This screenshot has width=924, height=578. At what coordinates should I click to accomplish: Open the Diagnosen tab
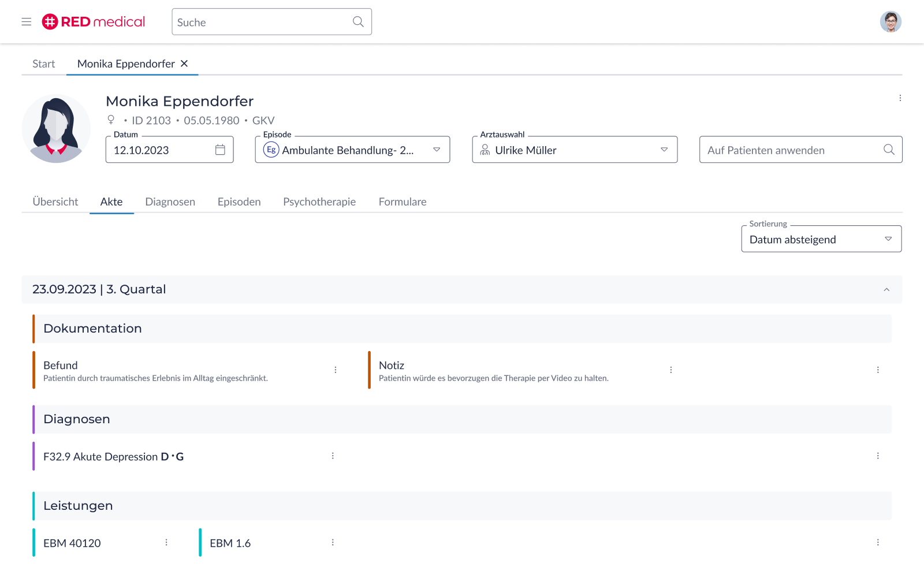[170, 202]
